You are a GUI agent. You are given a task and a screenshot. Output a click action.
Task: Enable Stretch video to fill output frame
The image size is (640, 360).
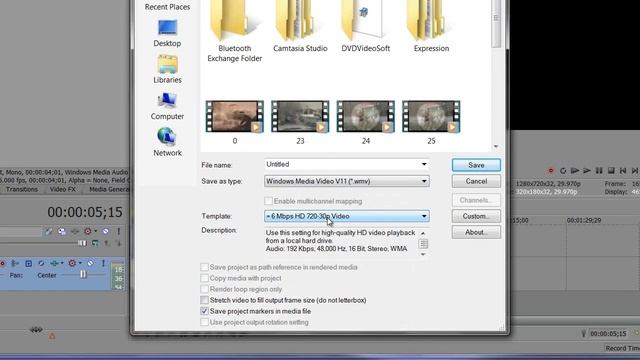[x=204, y=300]
